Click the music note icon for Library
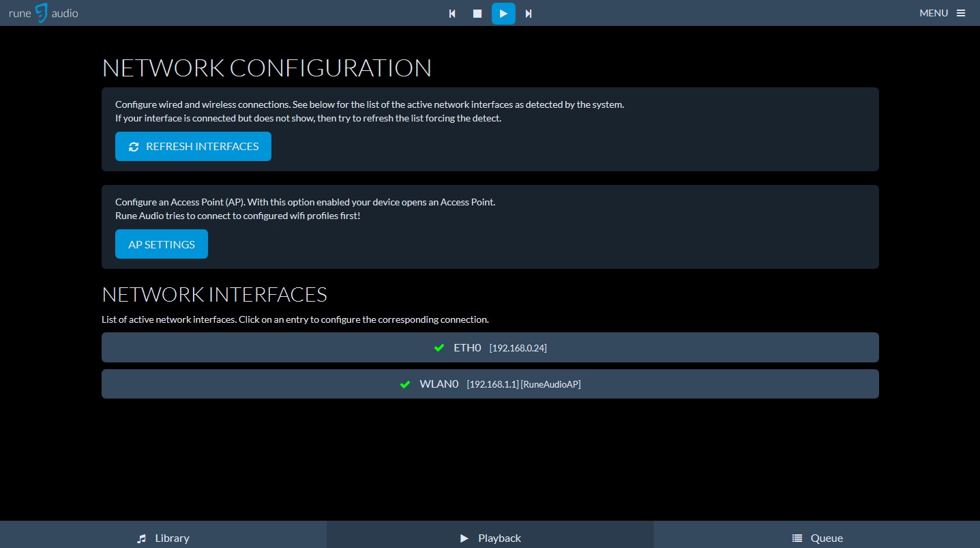Viewport: 980px width, 548px height. pos(142,538)
